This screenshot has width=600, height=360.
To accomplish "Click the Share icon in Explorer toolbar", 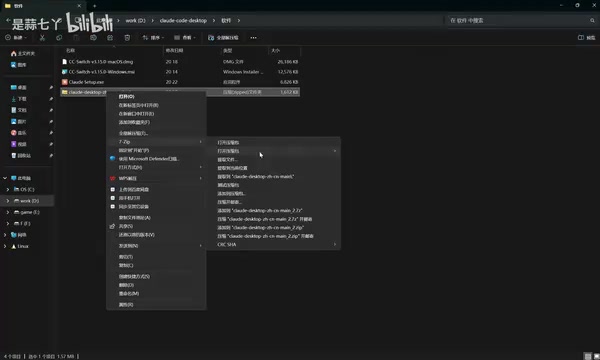I will tap(110, 37).
